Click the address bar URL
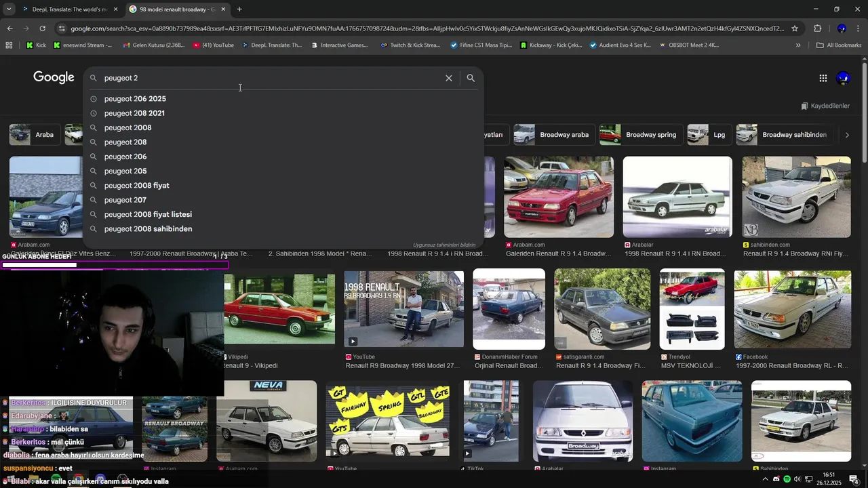 tap(427, 28)
